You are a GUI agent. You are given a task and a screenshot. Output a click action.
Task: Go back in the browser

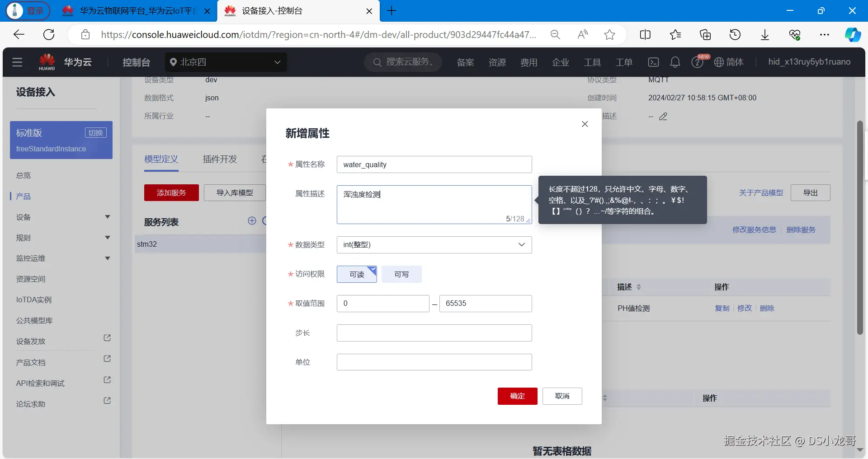(x=19, y=34)
